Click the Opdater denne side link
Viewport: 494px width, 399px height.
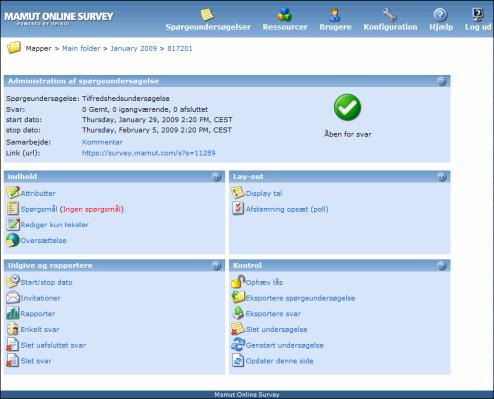pyautogui.click(x=279, y=361)
